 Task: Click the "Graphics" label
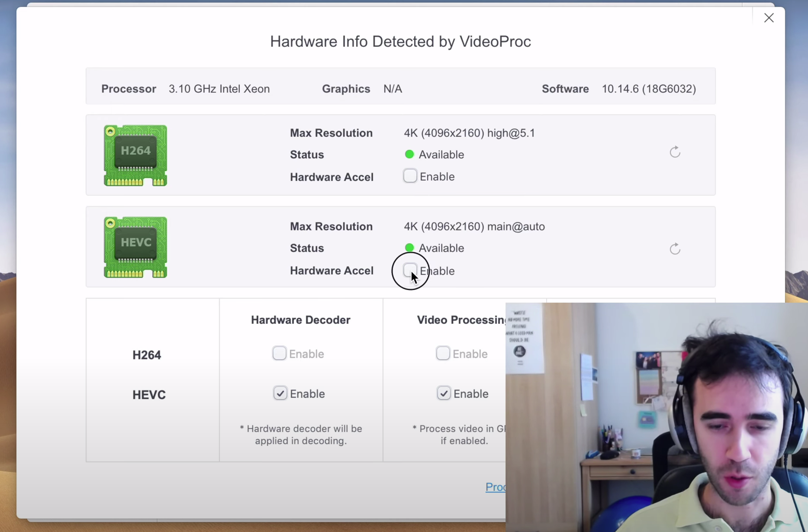coord(346,89)
